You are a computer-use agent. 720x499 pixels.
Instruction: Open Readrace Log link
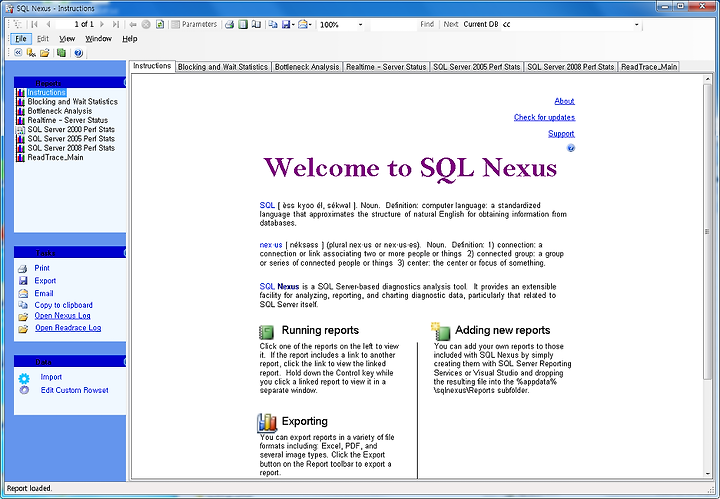click(x=68, y=327)
